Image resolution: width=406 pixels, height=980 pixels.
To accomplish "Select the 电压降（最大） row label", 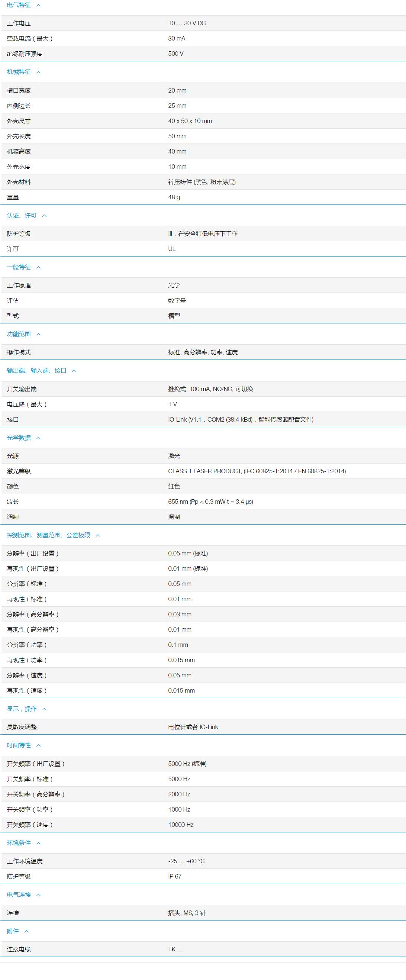I will (27, 404).
